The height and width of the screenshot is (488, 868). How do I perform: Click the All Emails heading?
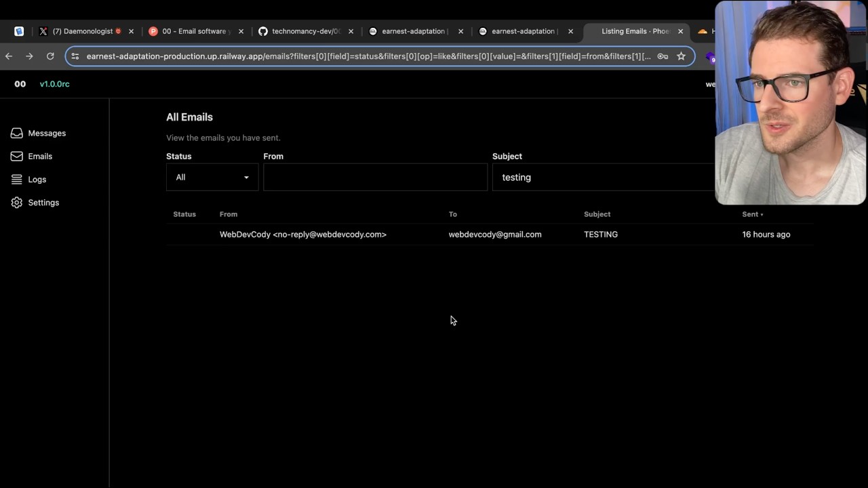tap(190, 117)
